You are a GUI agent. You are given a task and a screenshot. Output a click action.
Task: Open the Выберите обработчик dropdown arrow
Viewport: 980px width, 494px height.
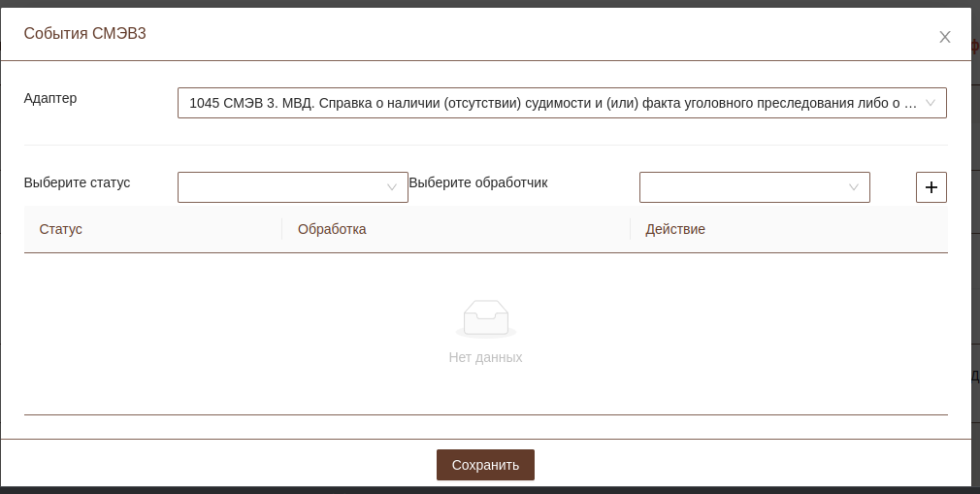tap(854, 187)
